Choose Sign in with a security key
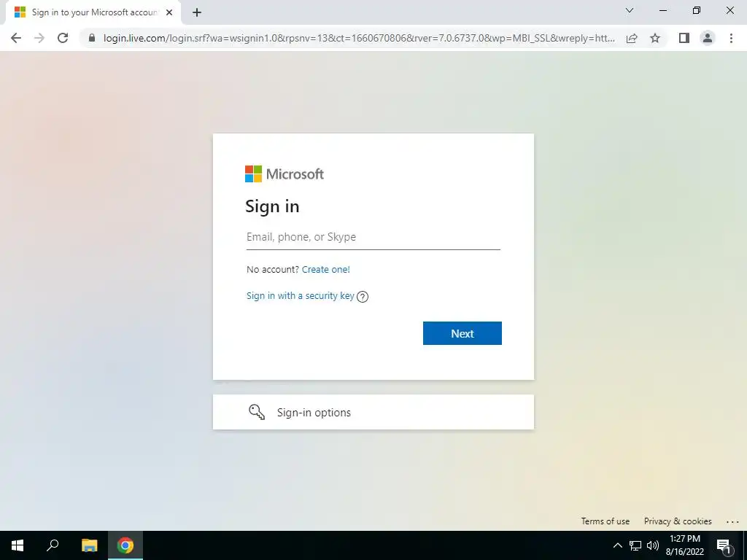 click(x=300, y=296)
